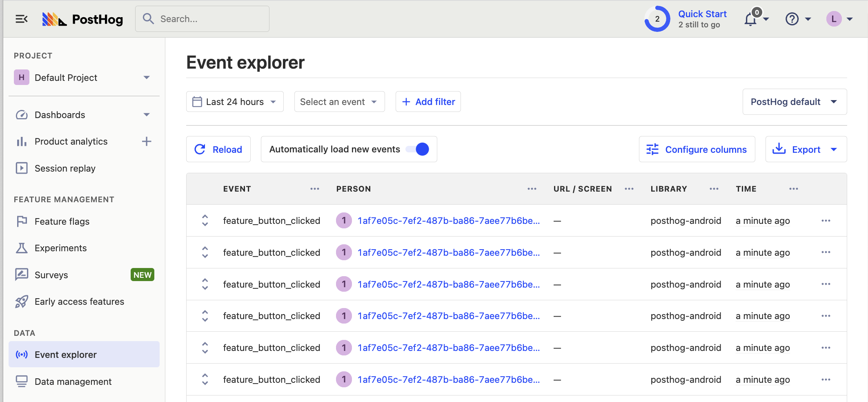Open EVENT column header options menu
Screen dimensions: 868x402
[x=314, y=189]
